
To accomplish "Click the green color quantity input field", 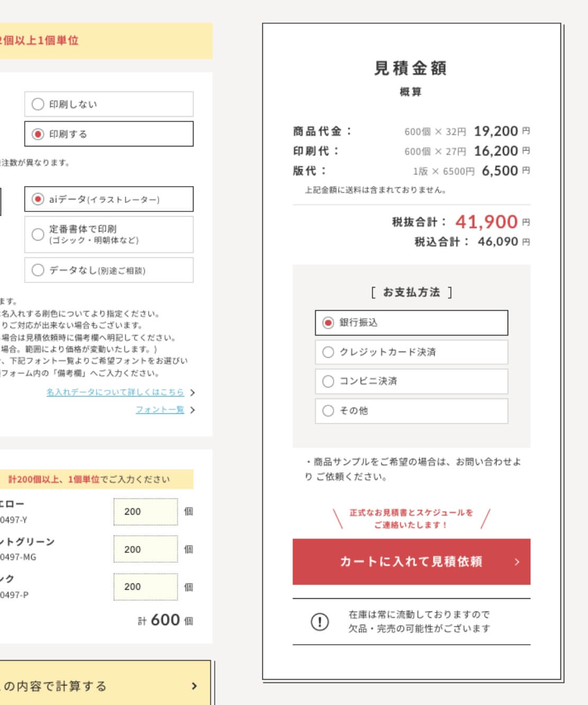I will 145,549.
